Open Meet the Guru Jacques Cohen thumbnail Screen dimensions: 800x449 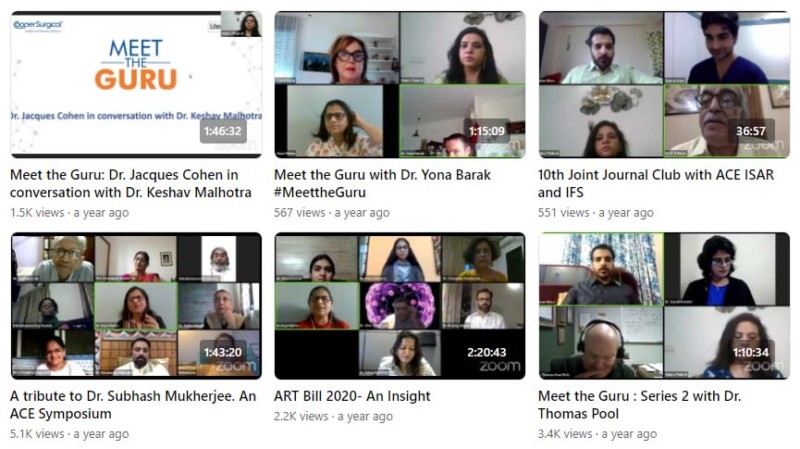[x=136, y=84]
